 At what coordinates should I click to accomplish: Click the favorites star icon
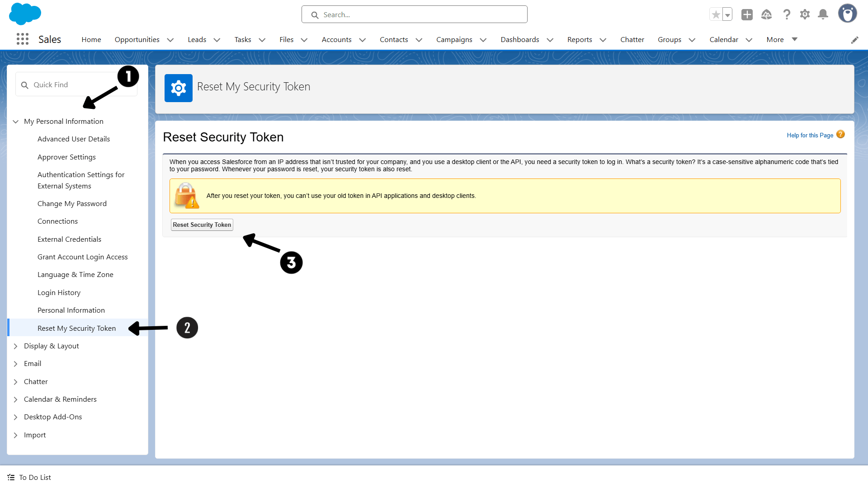point(716,15)
